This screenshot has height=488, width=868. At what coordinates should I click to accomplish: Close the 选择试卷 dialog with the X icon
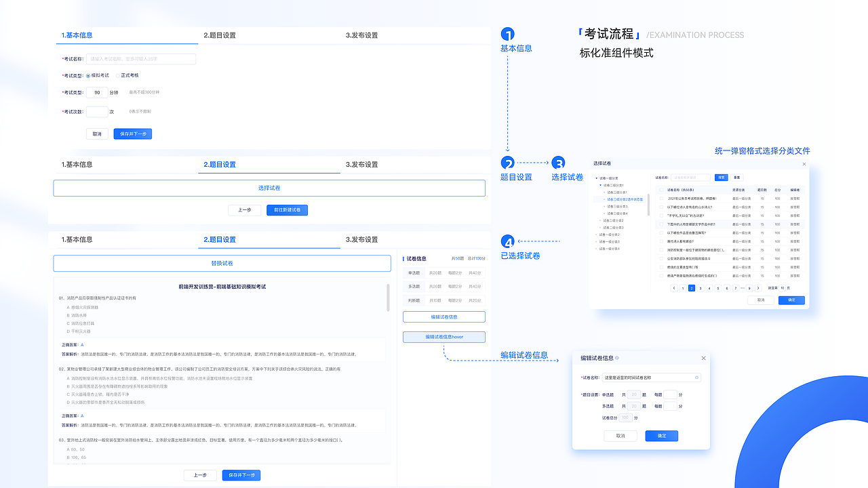804,164
